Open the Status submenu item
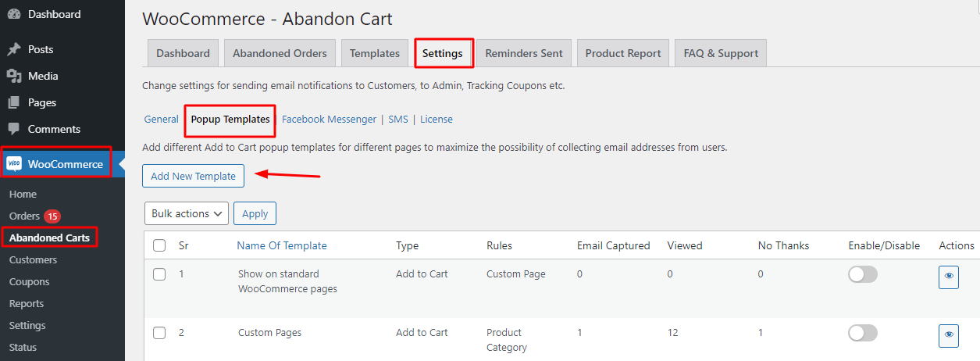Viewport: 980px width, 361px height. click(23, 347)
